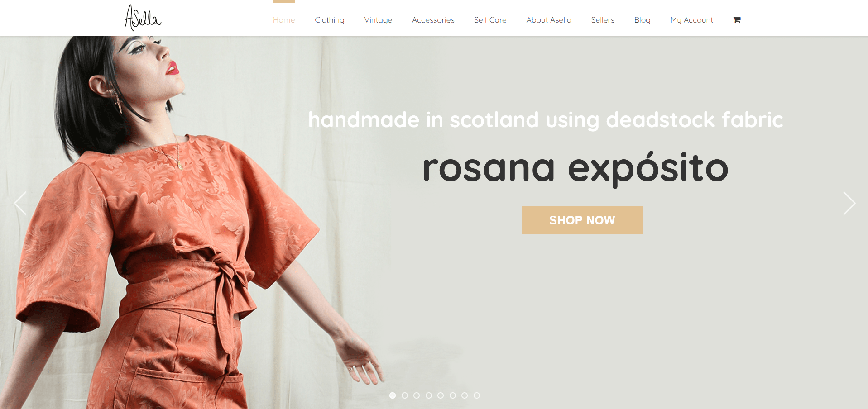
Task: Select the second slider dot
Action: pos(405,395)
